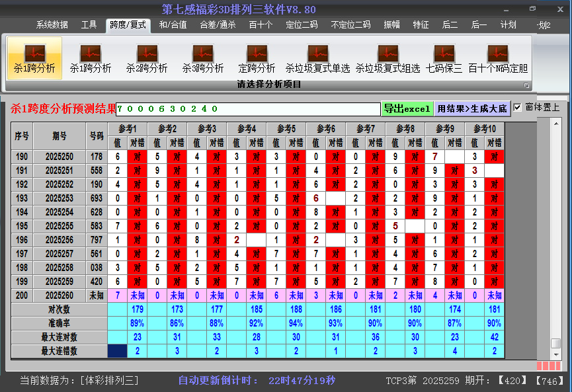Click the 杀1跨度分析预测结果 label
This screenshot has height=392, width=572.
coord(63,108)
